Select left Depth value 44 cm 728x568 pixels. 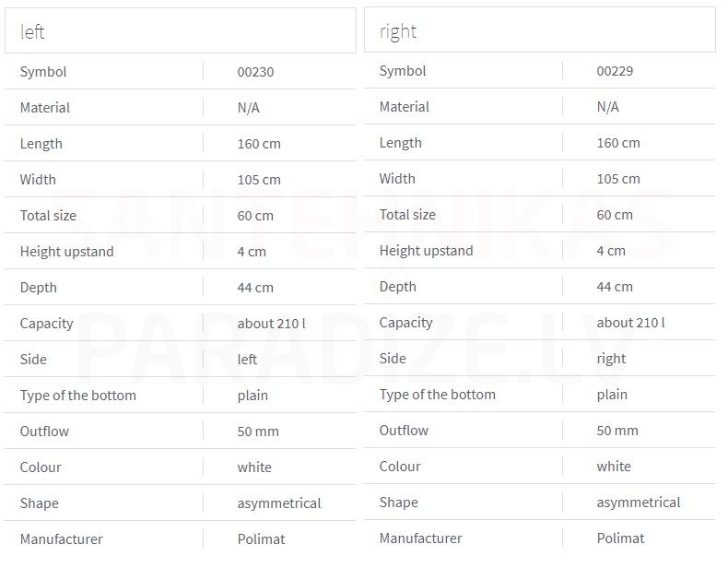pos(255,288)
